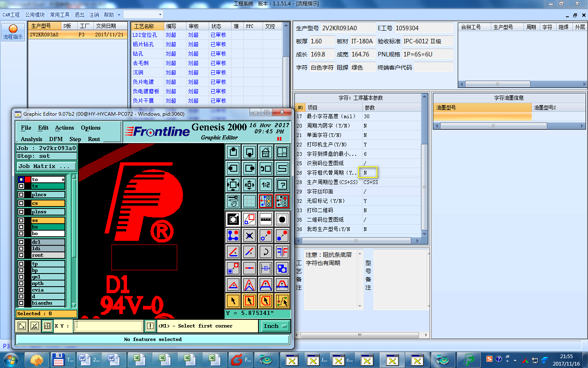
Task: Click the vertical scrollbar of 字符 parameter table
Action: 425,165
